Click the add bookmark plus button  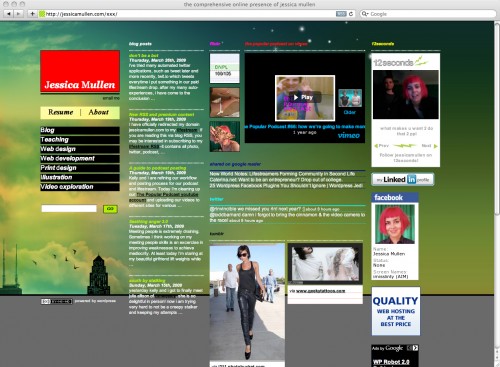coord(32,14)
